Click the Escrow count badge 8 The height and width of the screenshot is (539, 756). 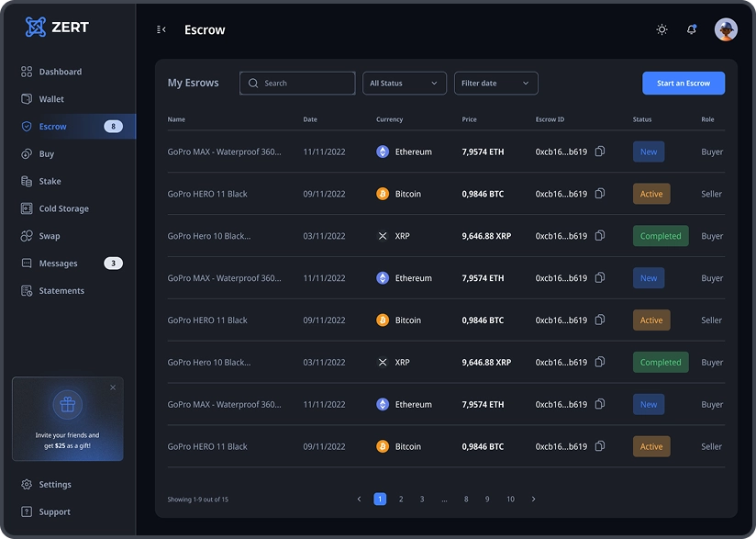tap(113, 127)
